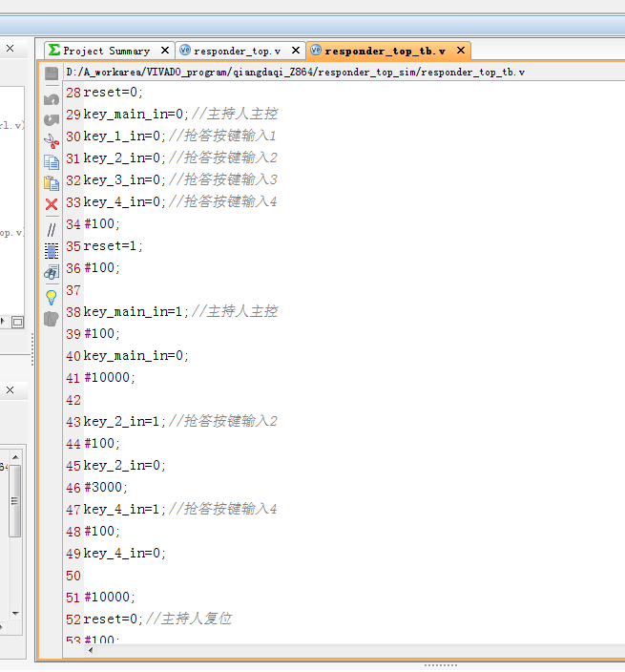Click the Project Summary sigma icon
The image size is (625, 672).
pyautogui.click(x=54, y=51)
